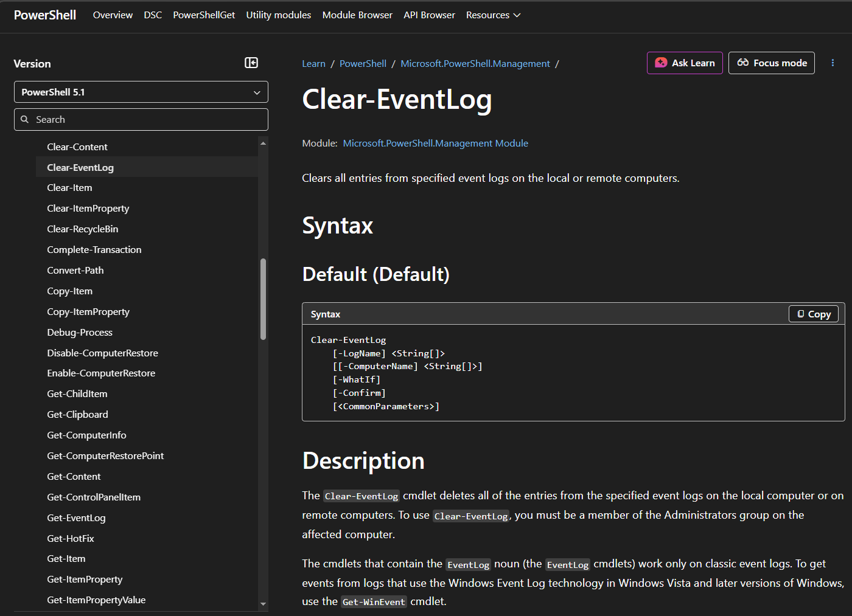Screen dimensions: 852x616
Task: Click the [[-ComputerName] <String[]>] syntax line
Action: pos(407,366)
